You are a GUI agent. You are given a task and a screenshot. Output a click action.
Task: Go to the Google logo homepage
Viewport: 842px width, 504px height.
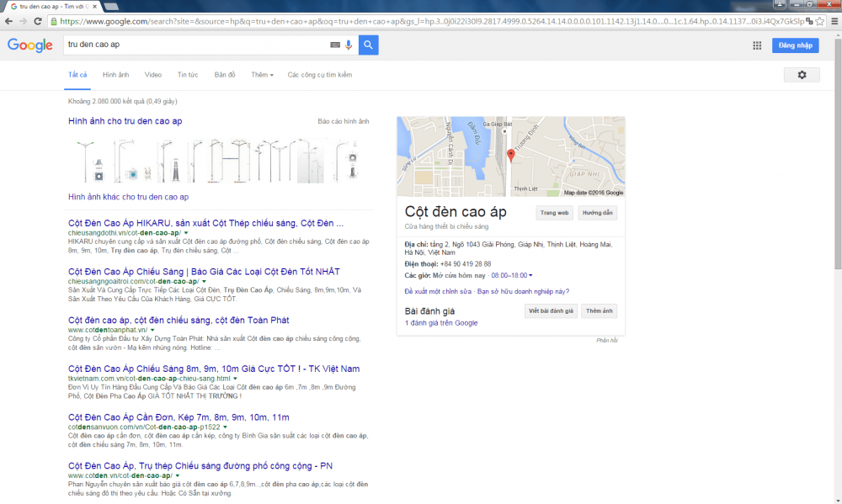pos(30,45)
